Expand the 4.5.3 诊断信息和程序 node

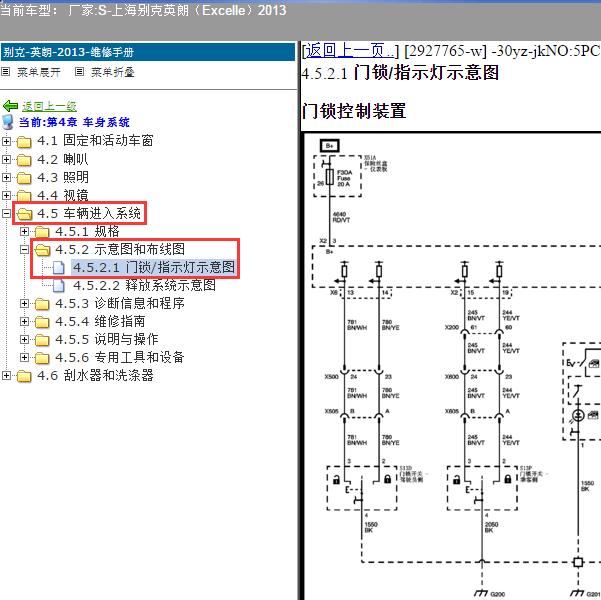[x=24, y=304]
